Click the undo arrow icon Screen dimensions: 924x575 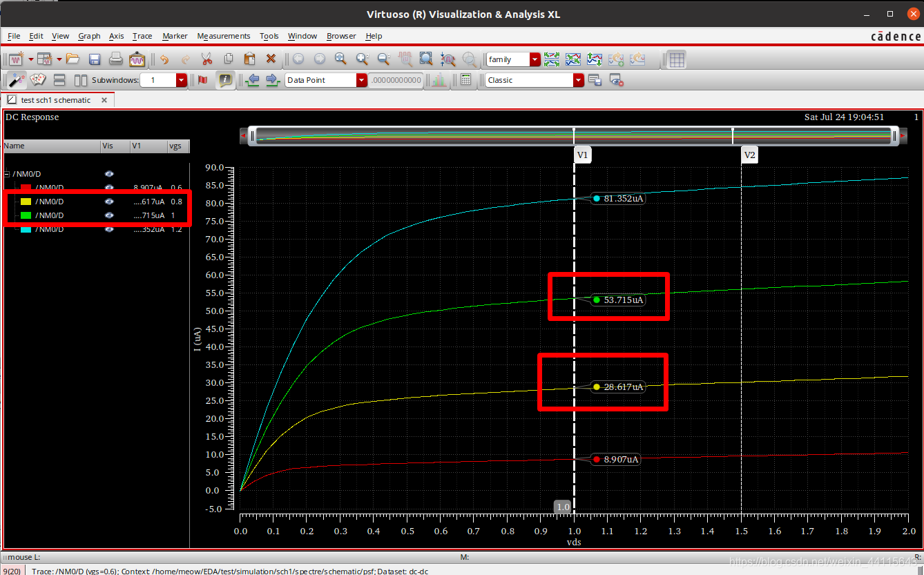coord(164,59)
